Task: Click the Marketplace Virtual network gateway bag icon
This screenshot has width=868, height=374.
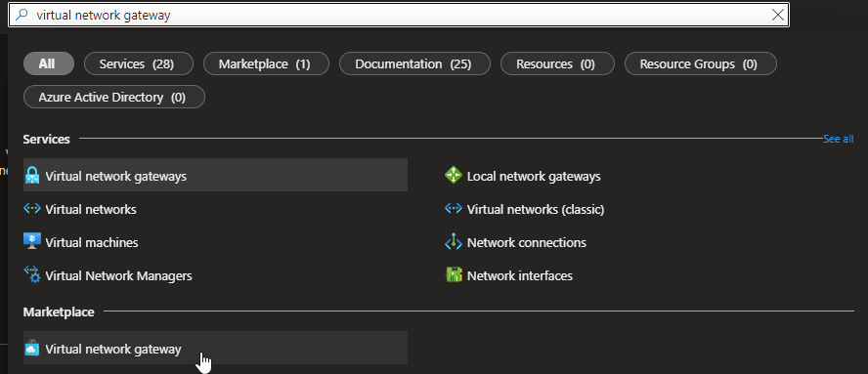Action: 32,349
